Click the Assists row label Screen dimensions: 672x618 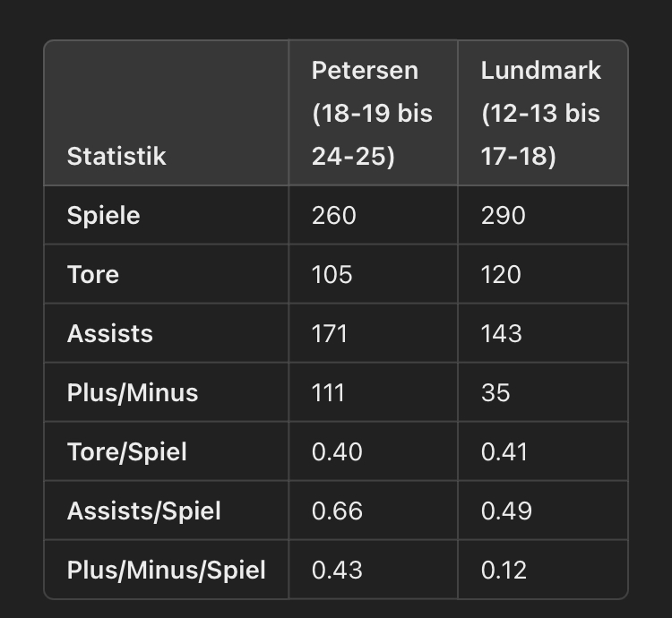pyautogui.click(x=109, y=334)
